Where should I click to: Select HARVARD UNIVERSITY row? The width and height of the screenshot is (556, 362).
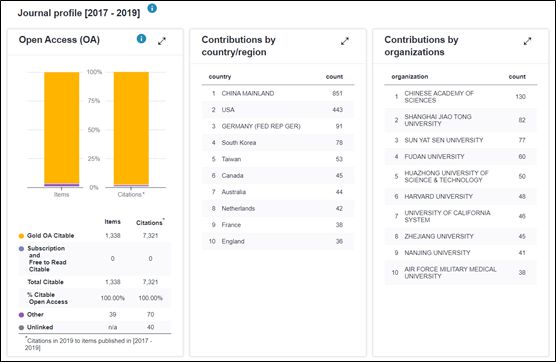pyautogui.click(x=461, y=196)
